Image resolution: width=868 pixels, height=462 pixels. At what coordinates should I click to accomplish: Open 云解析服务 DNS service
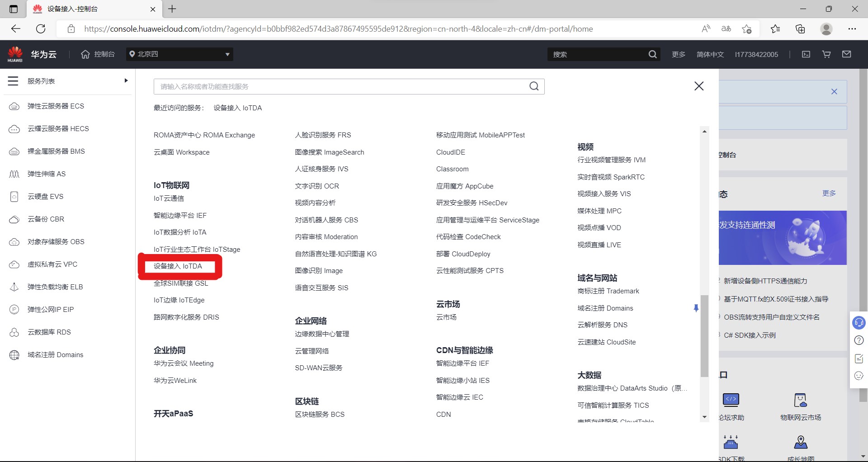click(x=603, y=325)
